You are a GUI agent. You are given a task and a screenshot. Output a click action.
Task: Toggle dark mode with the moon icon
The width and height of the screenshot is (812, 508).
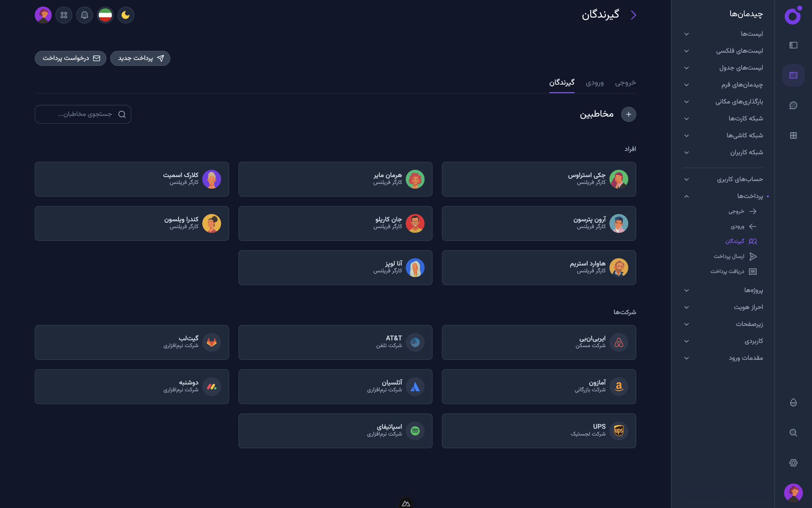click(x=126, y=15)
